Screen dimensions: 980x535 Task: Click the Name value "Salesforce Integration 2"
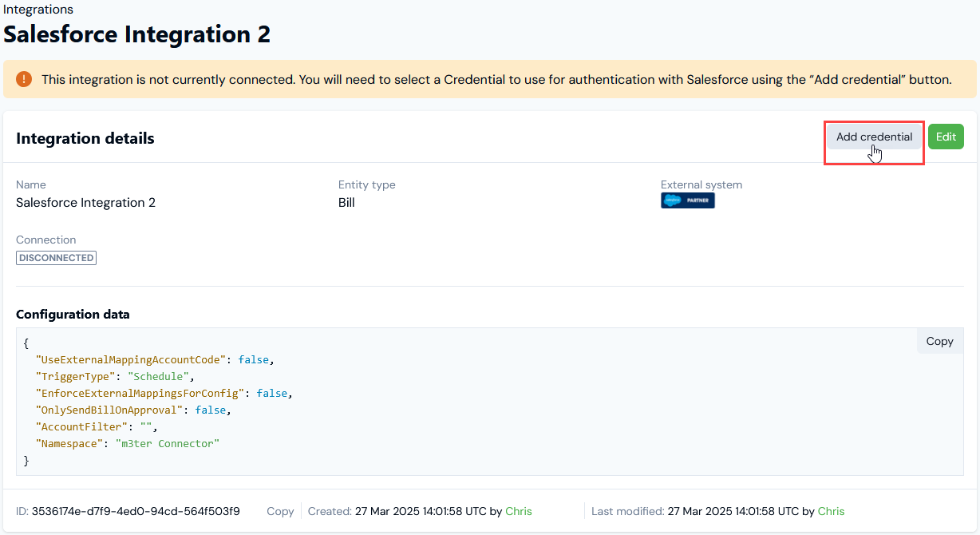(85, 203)
